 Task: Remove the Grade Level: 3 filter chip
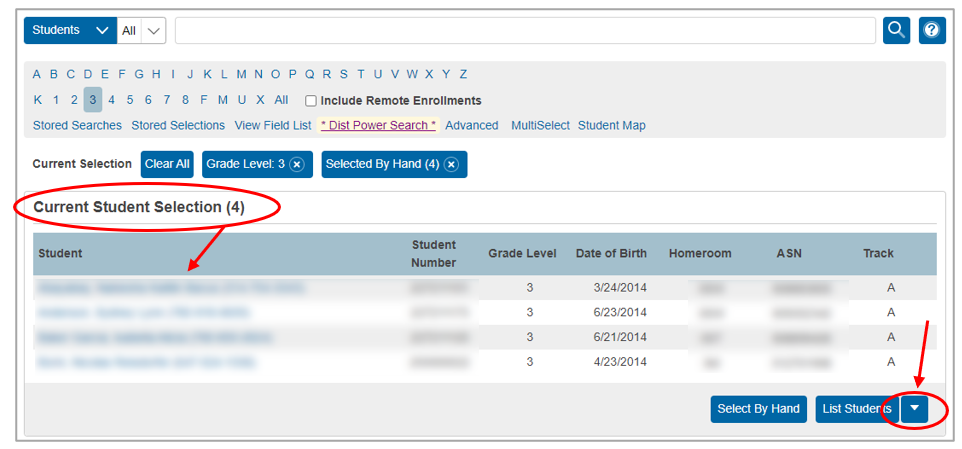(297, 165)
